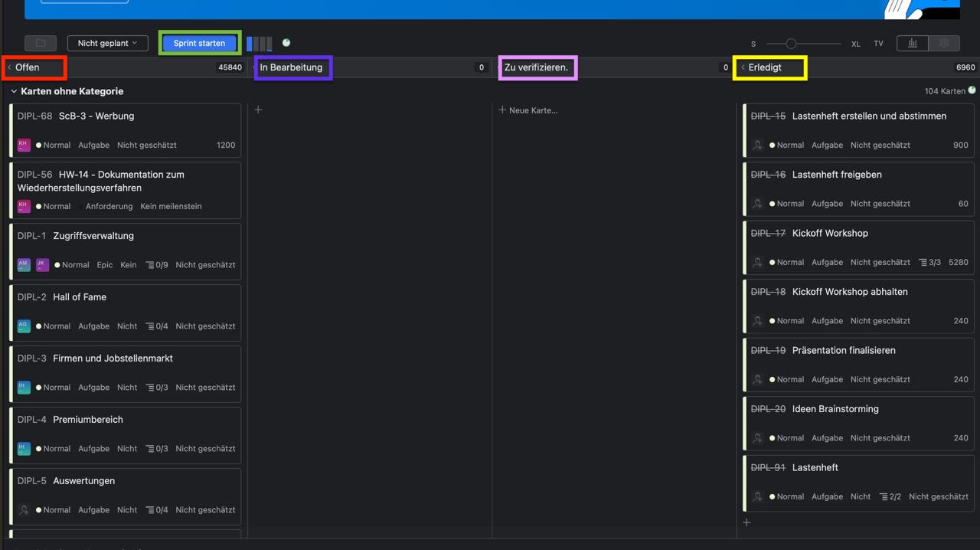The width and height of the screenshot is (980, 550).
Task: Open the DIPL-3 Firmen und Jobstellenmarkt card
Action: coord(113,358)
